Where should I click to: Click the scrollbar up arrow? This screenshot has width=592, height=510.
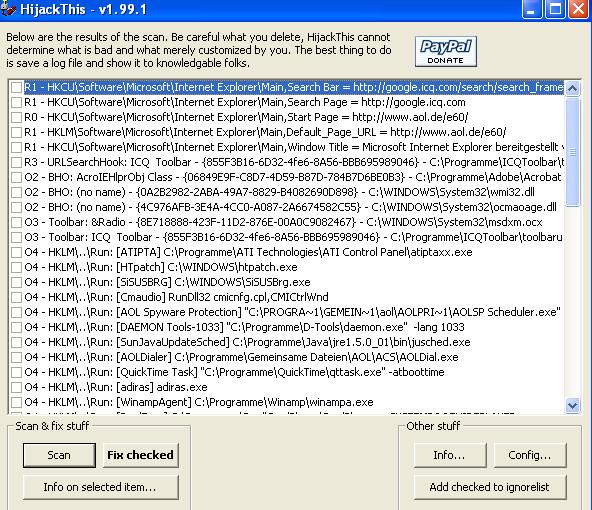point(572,88)
